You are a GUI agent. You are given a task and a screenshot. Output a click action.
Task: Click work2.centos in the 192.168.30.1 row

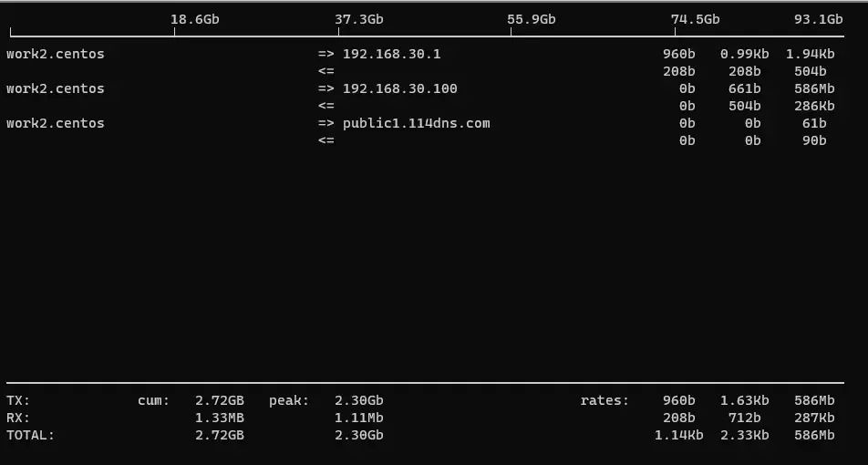[56, 55]
